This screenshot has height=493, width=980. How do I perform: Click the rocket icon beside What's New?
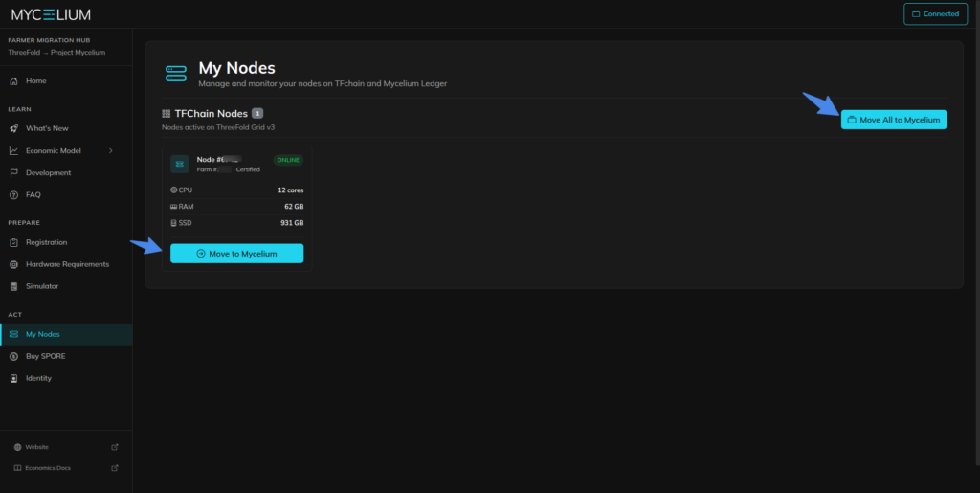pyautogui.click(x=14, y=128)
